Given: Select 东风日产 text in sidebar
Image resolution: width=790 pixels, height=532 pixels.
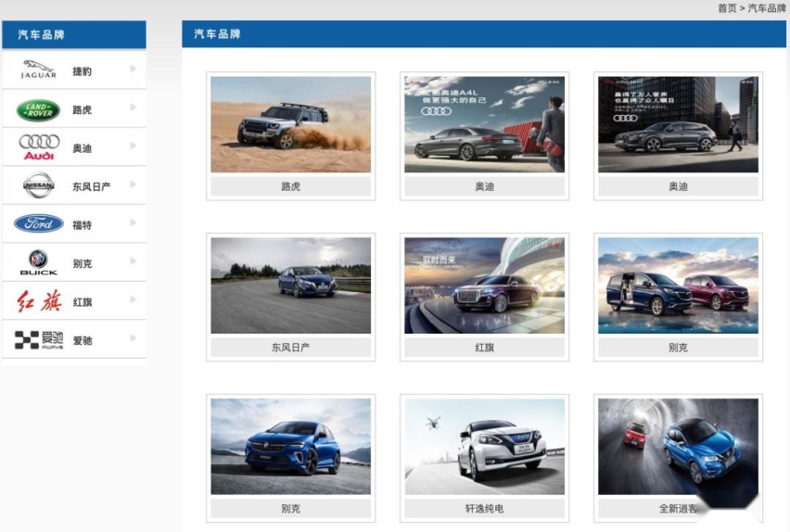Looking at the screenshot, I should pyautogui.click(x=91, y=187).
